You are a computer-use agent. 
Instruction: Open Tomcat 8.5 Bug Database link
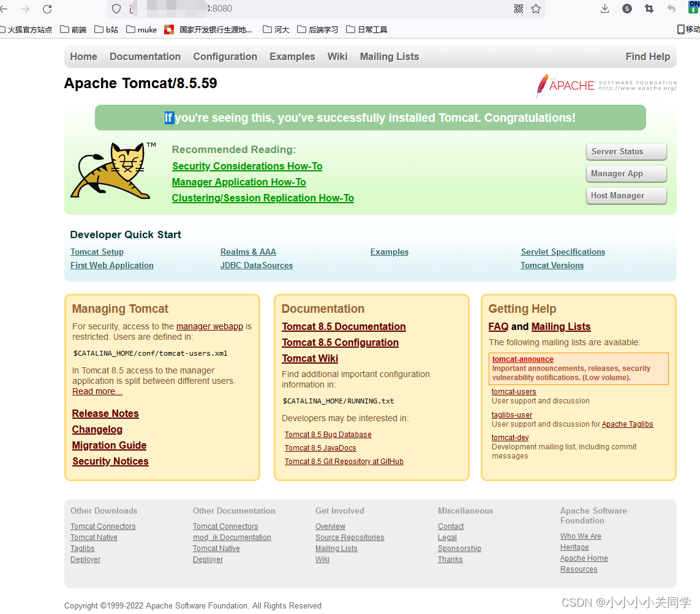(328, 435)
